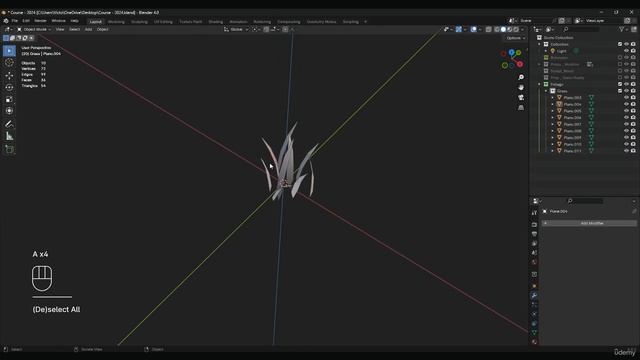Collapse the Foliage collection
Viewport: 640px width, 360px height.
(x=540, y=84)
